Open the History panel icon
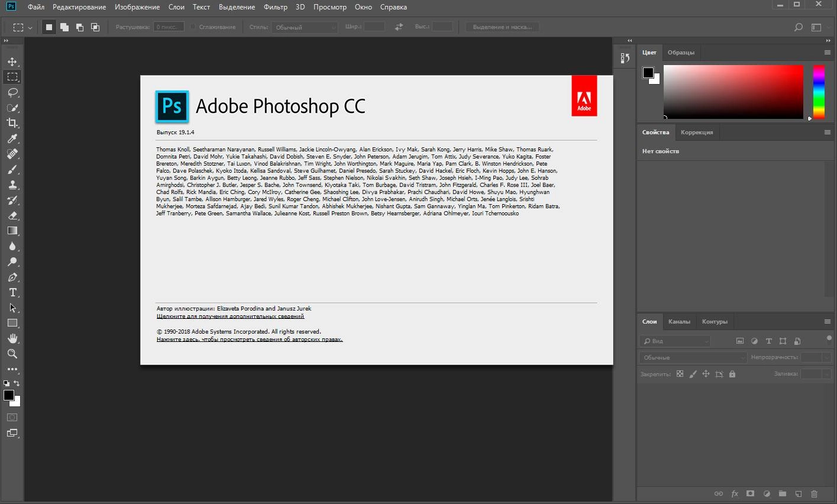This screenshot has height=504, width=837. [x=625, y=58]
